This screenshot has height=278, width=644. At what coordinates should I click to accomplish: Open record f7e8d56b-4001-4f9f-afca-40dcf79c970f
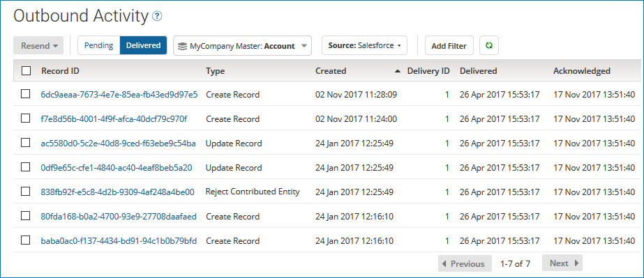point(114,119)
